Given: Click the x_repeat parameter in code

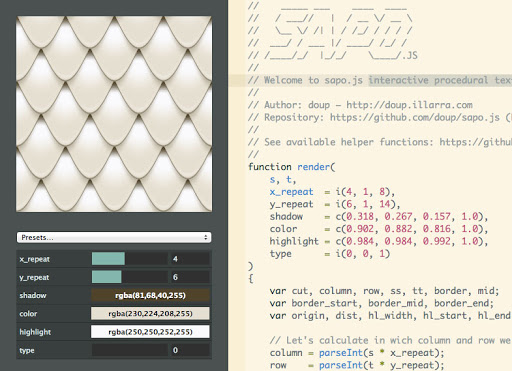Looking at the screenshot, I should [291, 192].
